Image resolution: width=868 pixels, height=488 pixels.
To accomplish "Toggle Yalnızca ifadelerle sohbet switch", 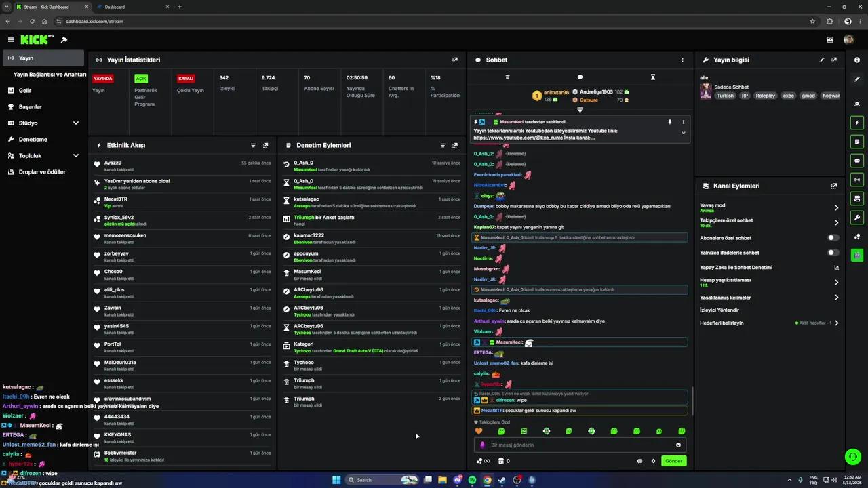I will tap(833, 253).
